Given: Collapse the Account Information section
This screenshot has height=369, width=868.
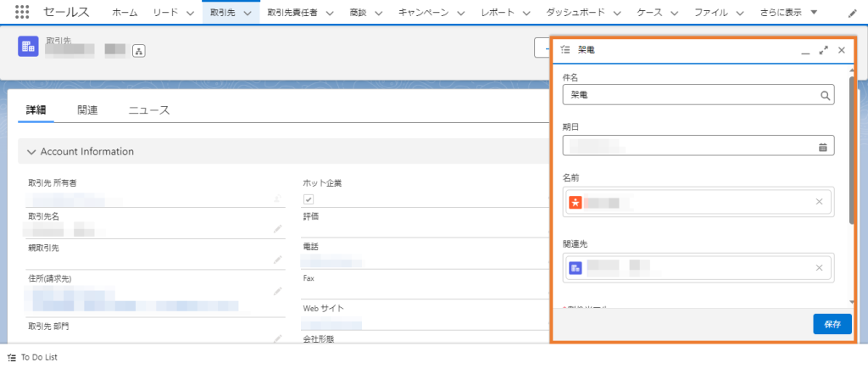Looking at the screenshot, I should point(31,152).
